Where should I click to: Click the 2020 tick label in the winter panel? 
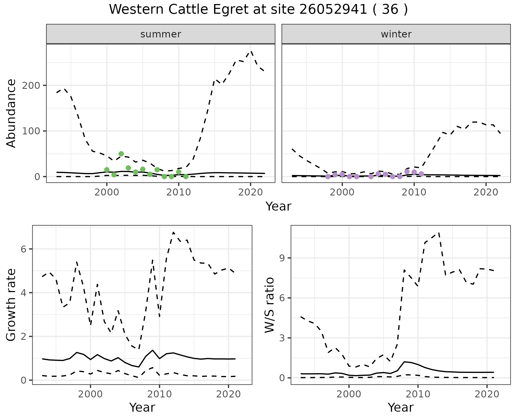[x=486, y=192]
